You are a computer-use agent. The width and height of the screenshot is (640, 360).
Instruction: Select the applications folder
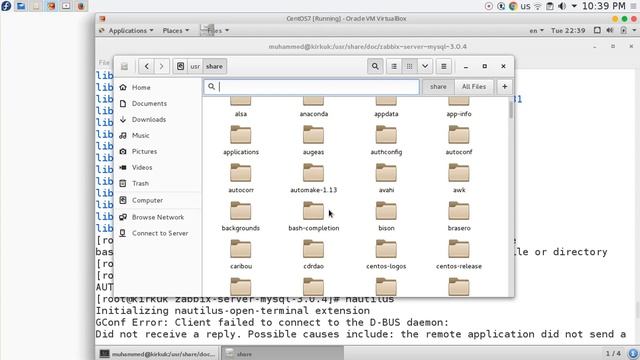click(240, 140)
